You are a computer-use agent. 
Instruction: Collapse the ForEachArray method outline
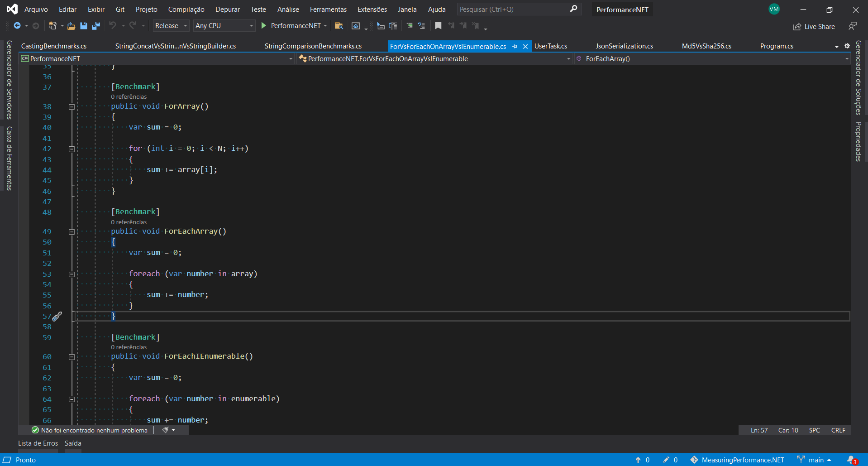[x=72, y=232]
